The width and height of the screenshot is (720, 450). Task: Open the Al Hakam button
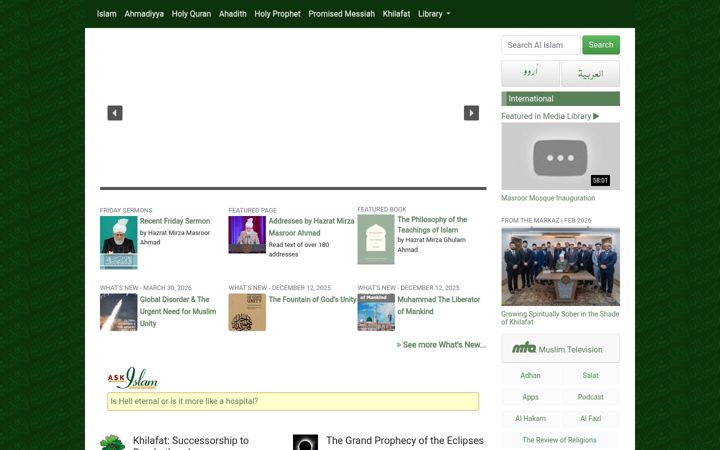[530, 419]
